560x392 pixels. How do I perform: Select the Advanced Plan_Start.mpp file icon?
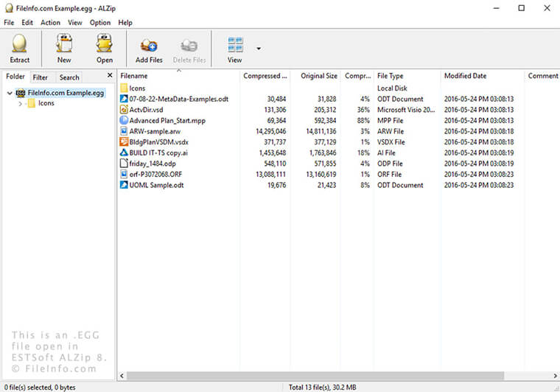pyautogui.click(x=124, y=120)
